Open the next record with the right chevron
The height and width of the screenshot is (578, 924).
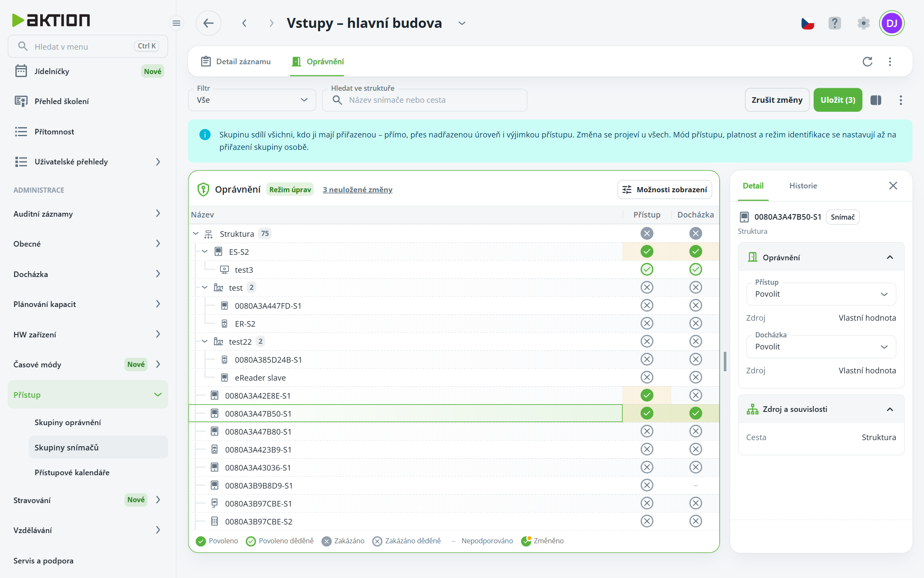271,23
